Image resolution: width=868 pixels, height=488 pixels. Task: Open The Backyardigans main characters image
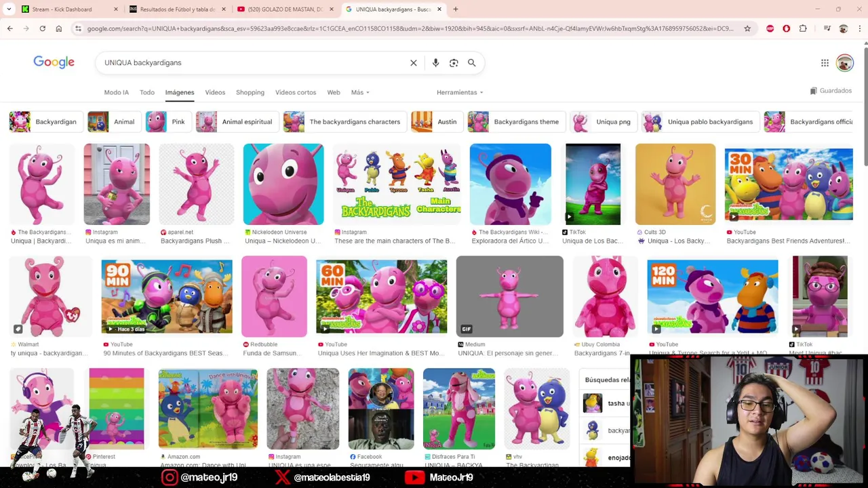click(397, 184)
